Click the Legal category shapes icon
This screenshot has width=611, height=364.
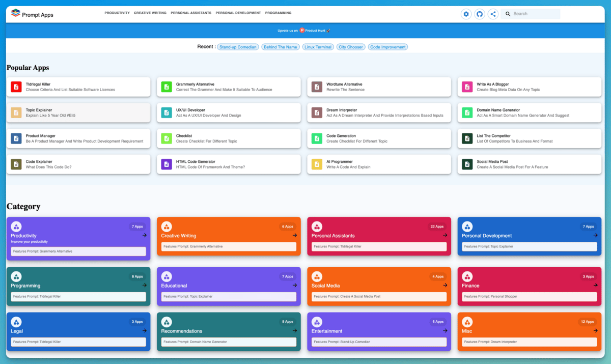16,322
